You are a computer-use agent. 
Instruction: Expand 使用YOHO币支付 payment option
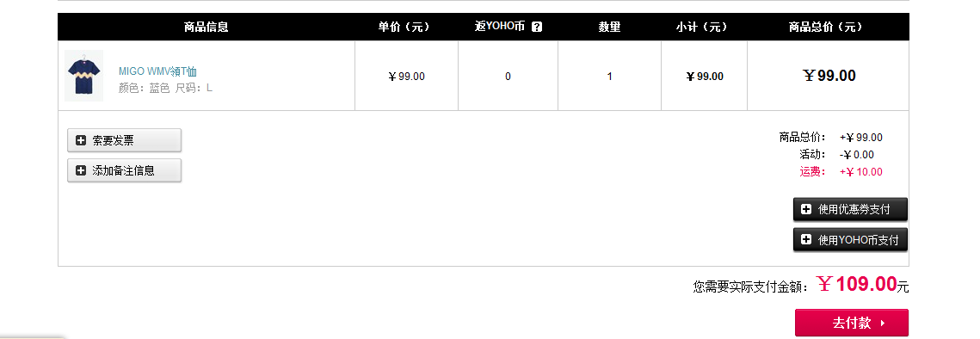pyautogui.click(x=851, y=239)
